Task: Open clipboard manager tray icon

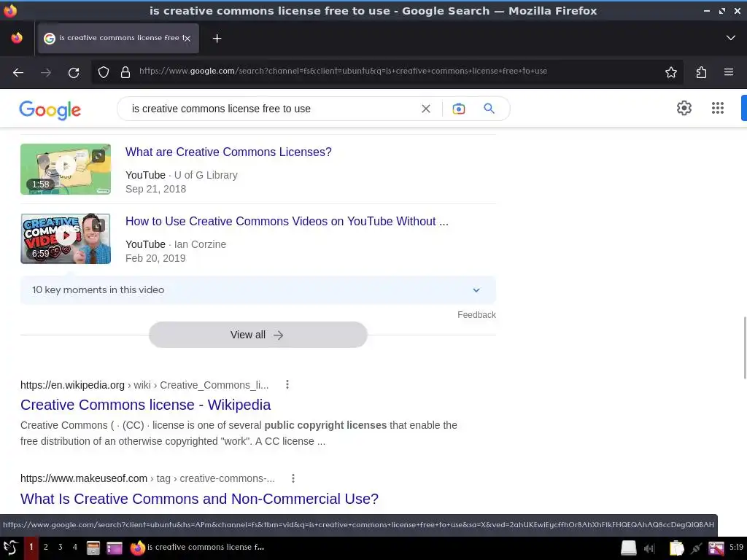Action: (x=676, y=548)
